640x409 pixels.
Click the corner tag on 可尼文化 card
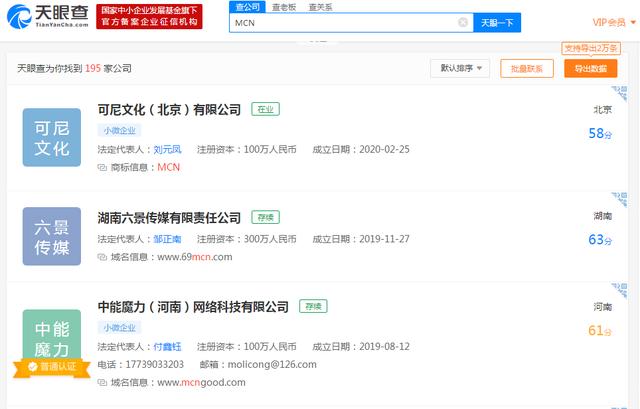(x=620, y=93)
